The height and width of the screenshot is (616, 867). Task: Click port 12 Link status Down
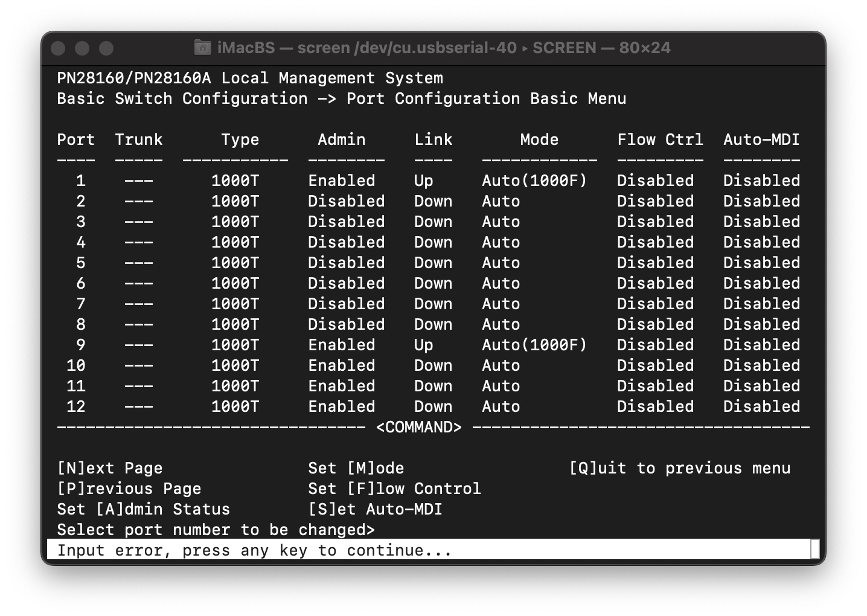[x=433, y=406]
